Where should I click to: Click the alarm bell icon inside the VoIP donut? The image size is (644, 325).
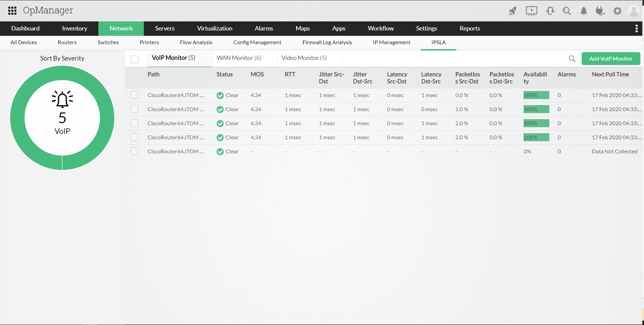click(62, 99)
